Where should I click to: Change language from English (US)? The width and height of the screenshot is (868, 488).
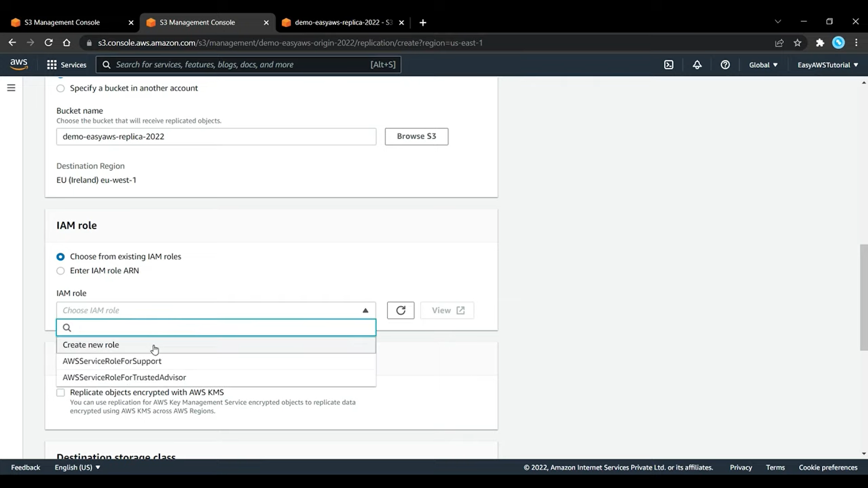point(78,467)
